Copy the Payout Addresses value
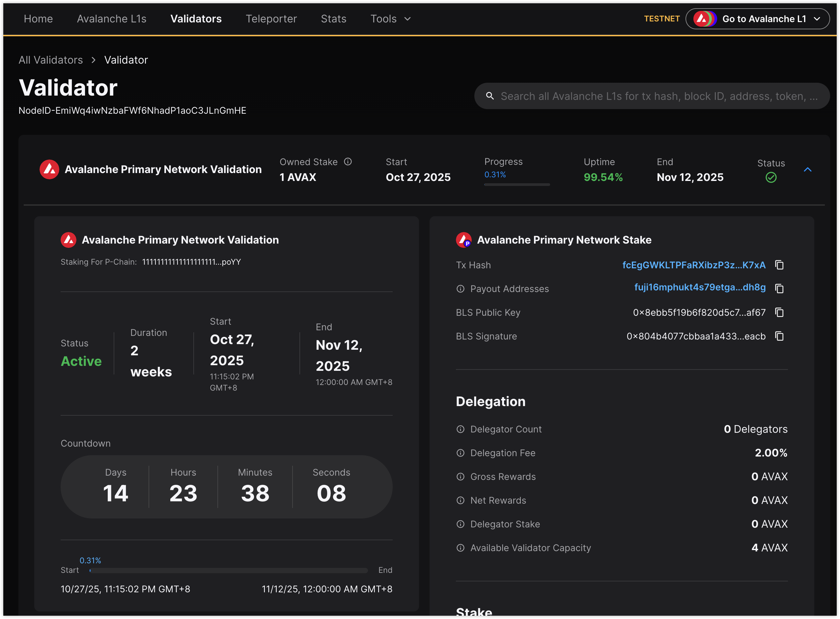 click(779, 288)
